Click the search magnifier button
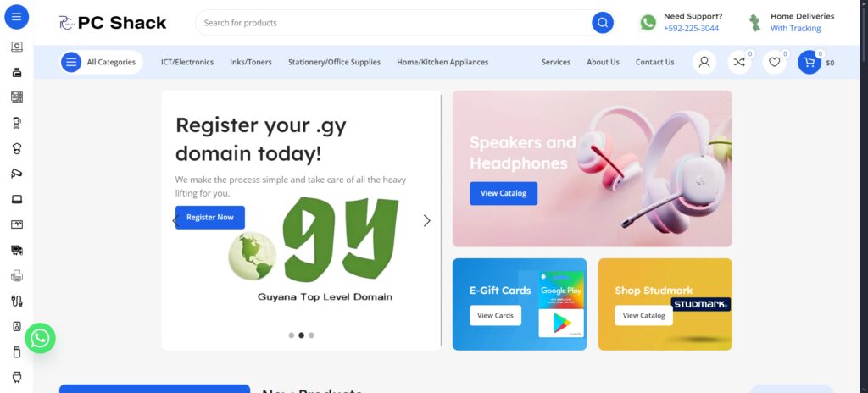Screen dimensions: 868x393 (603, 23)
